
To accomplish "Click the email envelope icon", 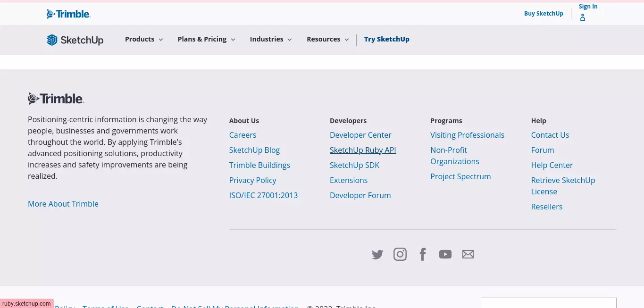I will click(x=468, y=254).
